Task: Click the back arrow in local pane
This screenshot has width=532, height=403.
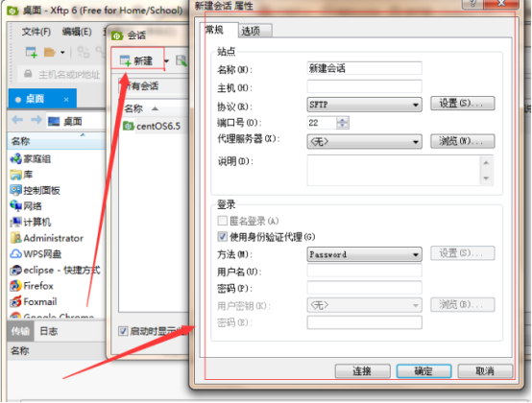Action: point(17,120)
